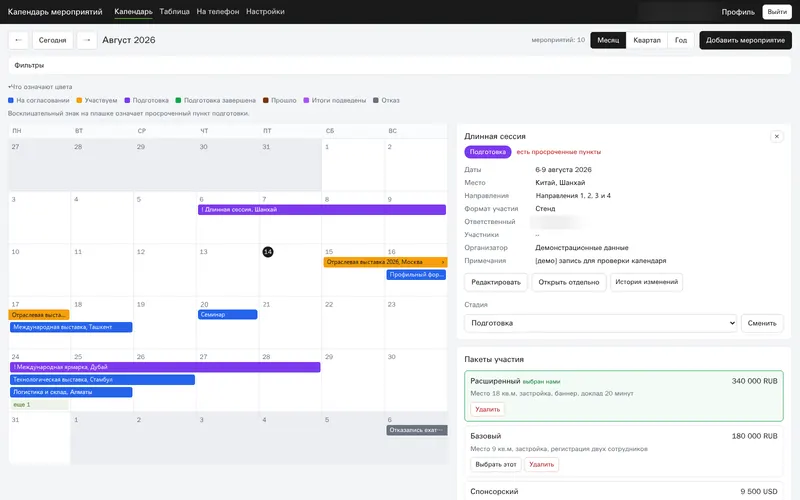Open Логистика и склад, Алматы event
The image size is (800, 500).
pos(71,392)
